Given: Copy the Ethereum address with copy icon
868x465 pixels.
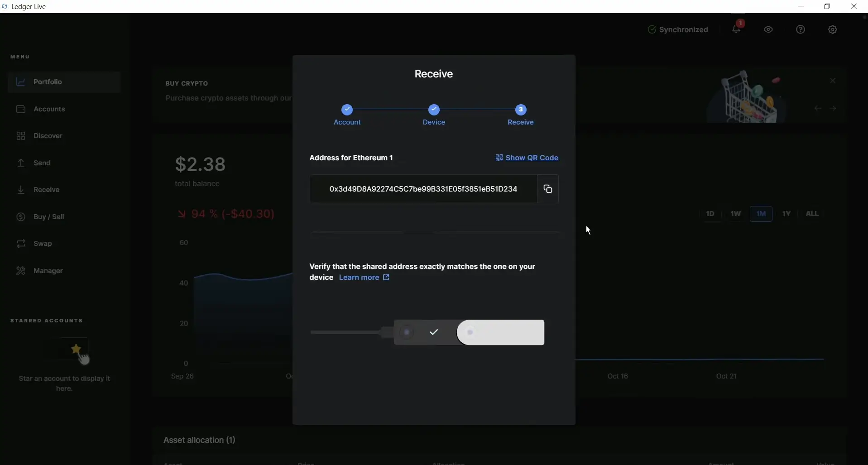Looking at the screenshot, I should click(547, 189).
